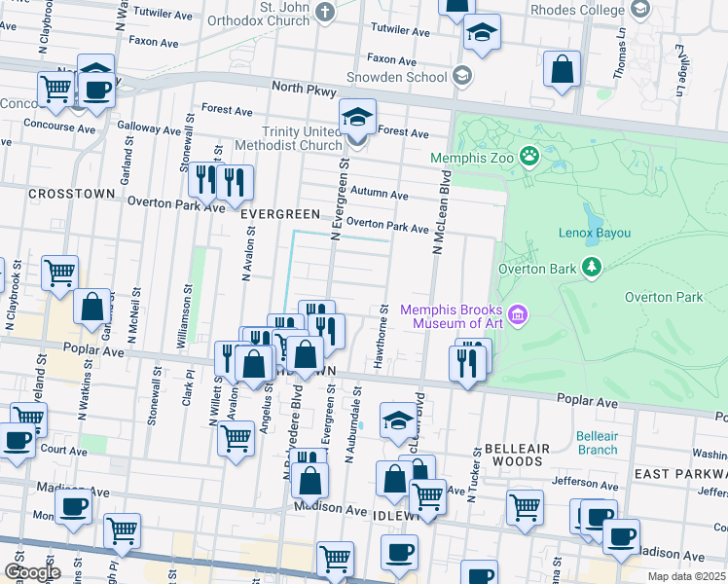
Task: Open the Memphis Brooks Museum of Art marker
Action: [518, 316]
